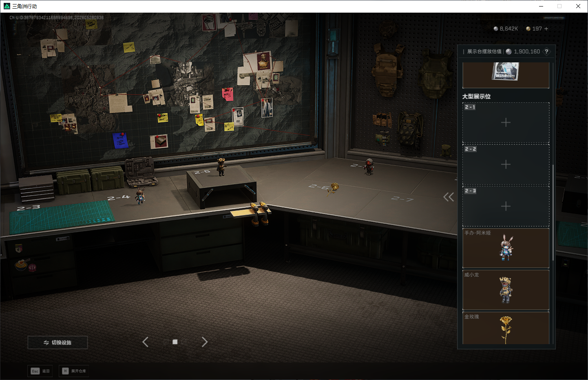This screenshot has height=380, width=588.
Task: Click the yellow clamp tool on the table
Action: click(x=259, y=213)
